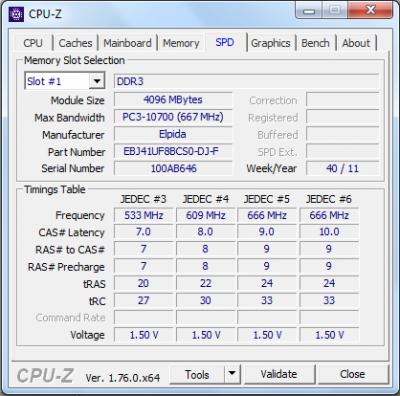Click the Part Number field EBJ41UF8BCS0-DJ-F

point(173,151)
